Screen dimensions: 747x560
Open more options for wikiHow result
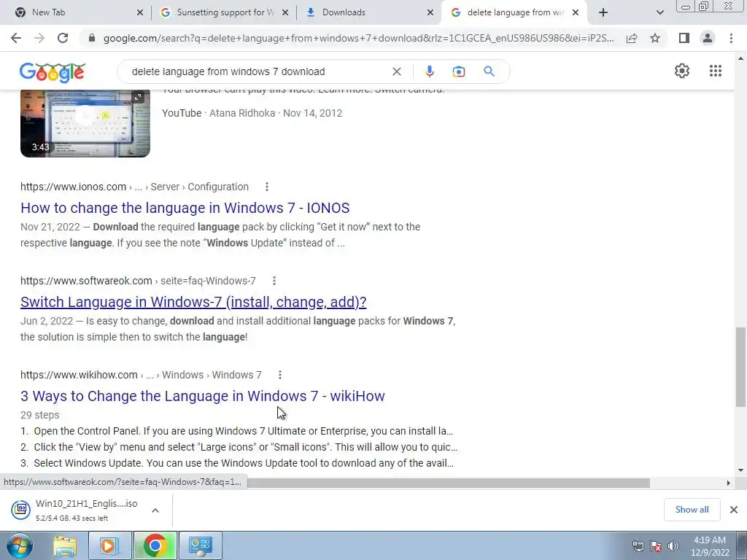[280, 376]
